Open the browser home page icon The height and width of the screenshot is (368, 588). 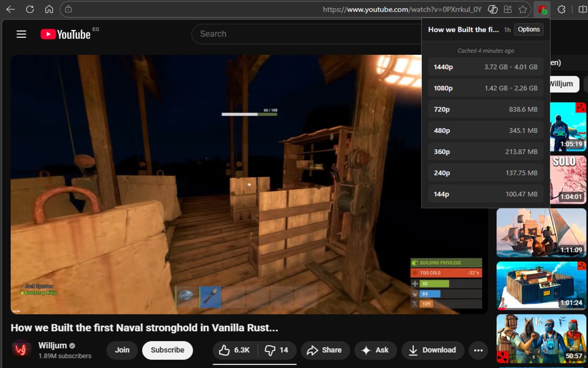[49, 9]
